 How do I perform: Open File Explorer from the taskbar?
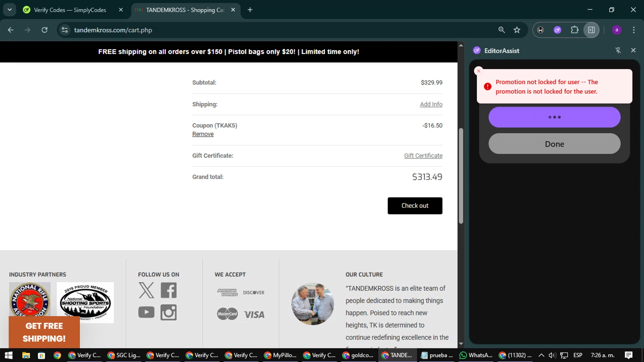(26, 355)
